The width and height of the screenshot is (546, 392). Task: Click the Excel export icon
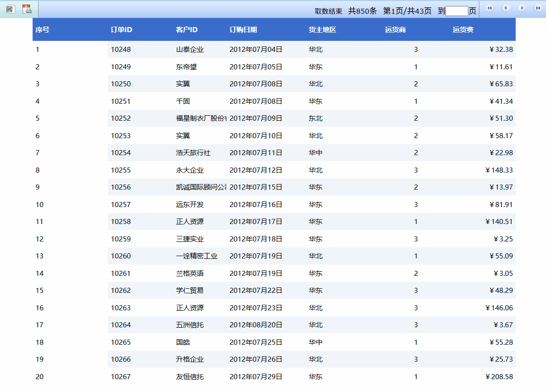tap(10, 9)
